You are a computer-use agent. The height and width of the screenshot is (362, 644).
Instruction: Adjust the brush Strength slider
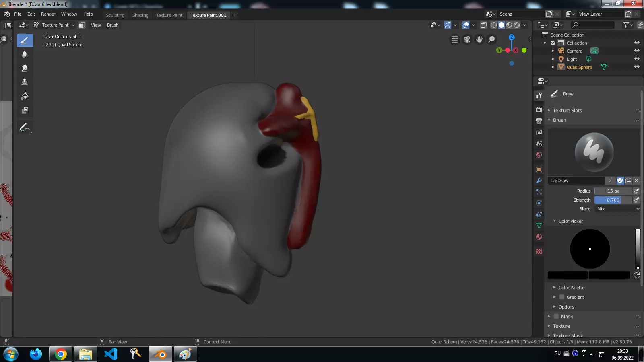coord(613,200)
